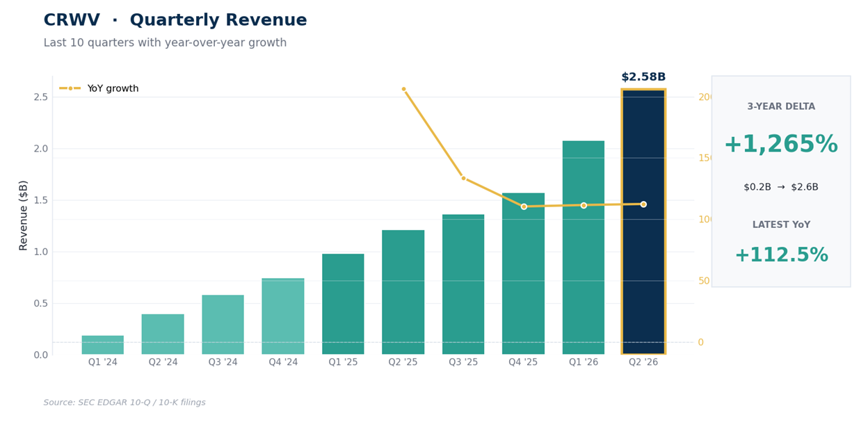This screenshot has height=422, width=868.
Task: Click the YoY line point above Q3 '25
Action: [463, 178]
